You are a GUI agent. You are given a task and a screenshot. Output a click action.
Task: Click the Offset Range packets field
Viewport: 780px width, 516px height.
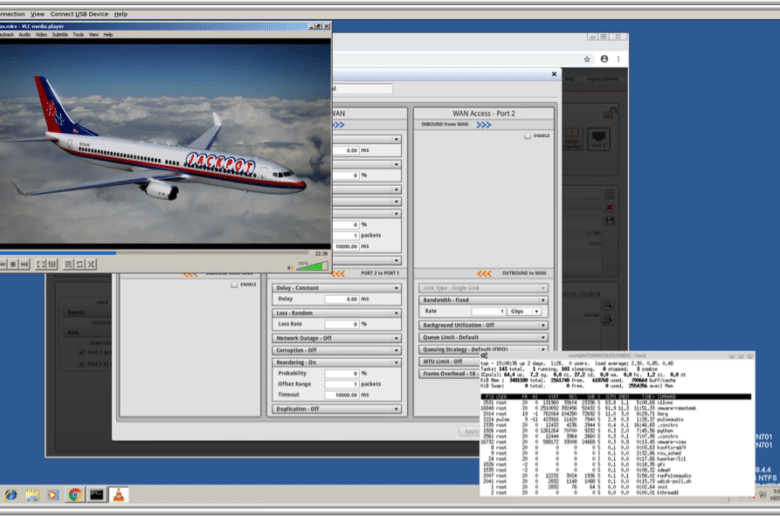tap(342, 384)
